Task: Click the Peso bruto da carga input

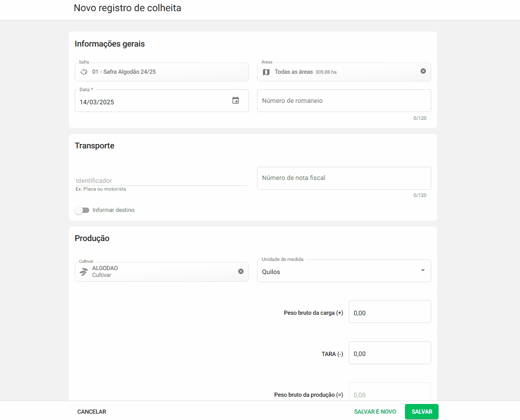Action: (390, 312)
